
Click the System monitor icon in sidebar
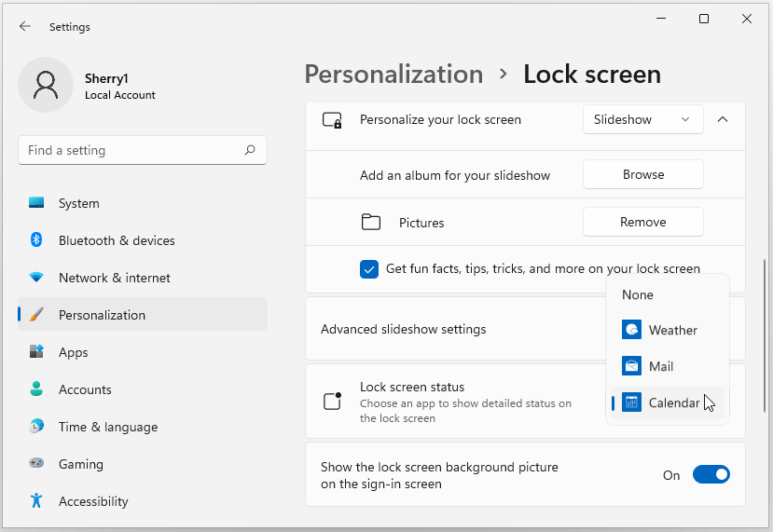36,203
